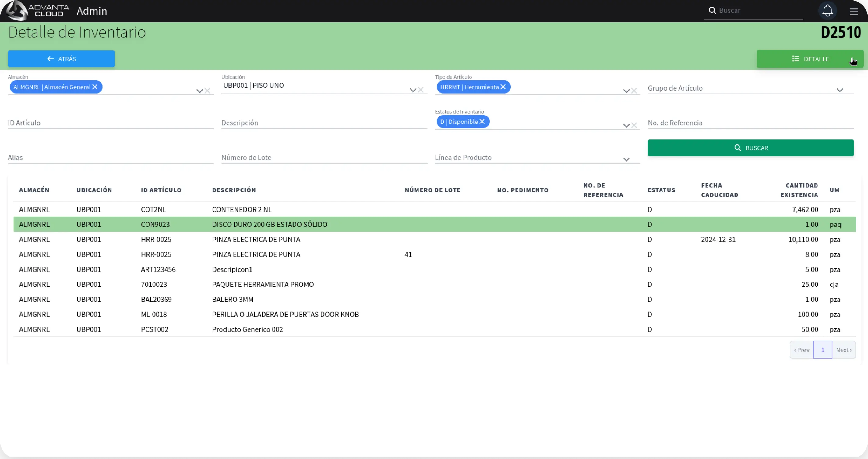Expand the Almacén dropdown arrow
The height and width of the screenshot is (459, 868).
[199, 91]
